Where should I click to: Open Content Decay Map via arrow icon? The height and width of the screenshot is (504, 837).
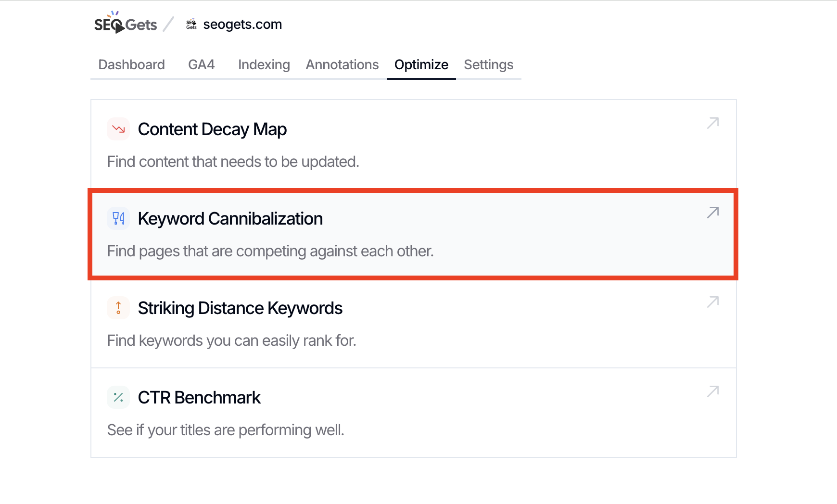tap(713, 123)
